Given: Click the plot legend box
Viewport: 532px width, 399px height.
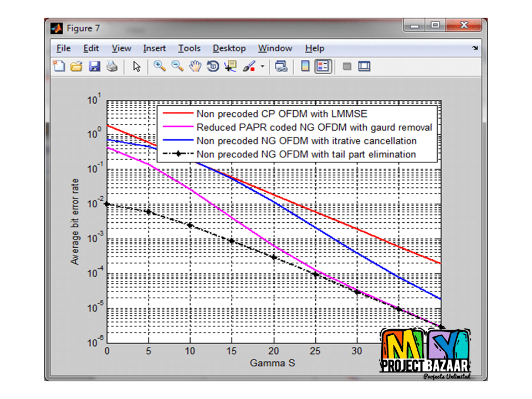Looking at the screenshot, I should (x=296, y=134).
